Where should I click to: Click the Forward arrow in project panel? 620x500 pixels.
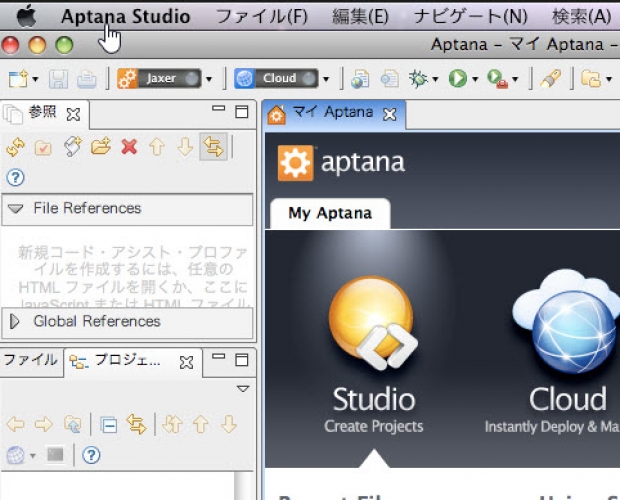coord(43,425)
